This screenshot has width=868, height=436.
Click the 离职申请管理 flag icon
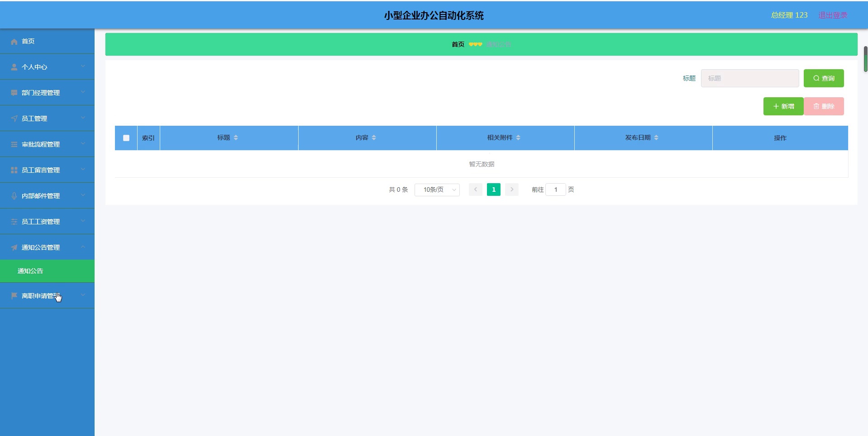[14, 295]
